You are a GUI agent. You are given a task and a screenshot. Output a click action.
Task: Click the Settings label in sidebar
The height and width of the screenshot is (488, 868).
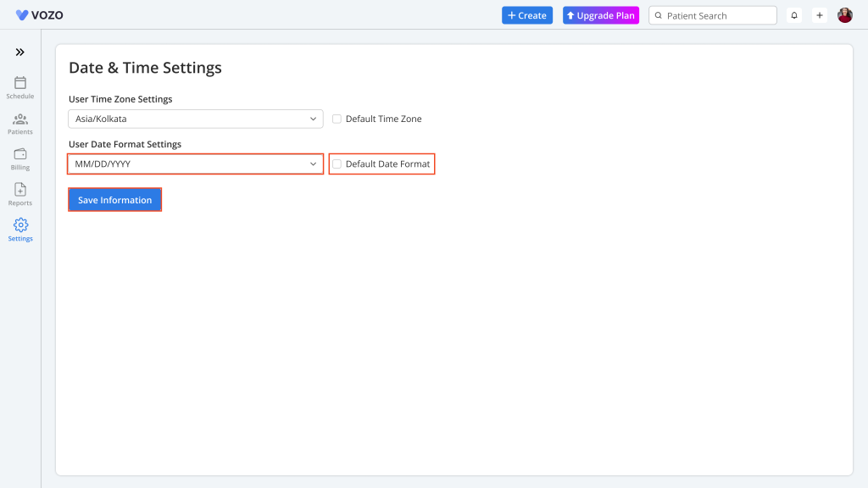(20, 238)
